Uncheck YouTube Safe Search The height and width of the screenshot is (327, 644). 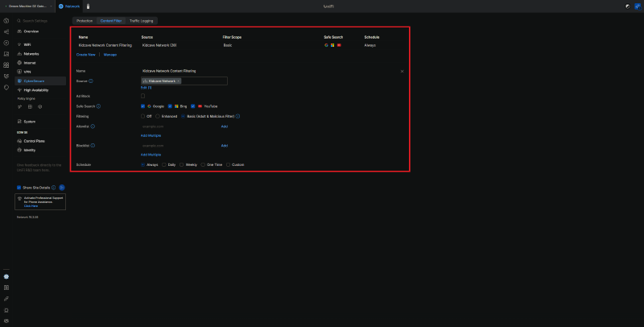click(x=192, y=106)
